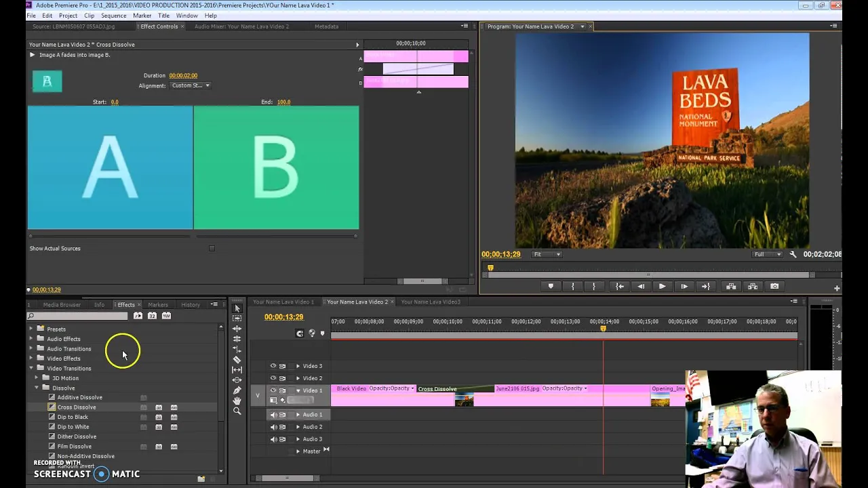Click Mark In in Program Monitor
The image size is (868, 488).
tap(573, 287)
